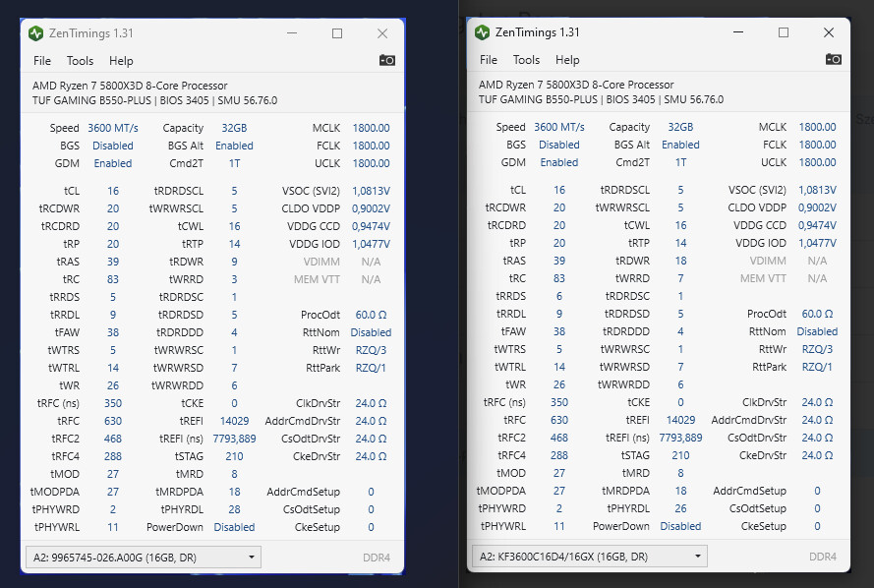This screenshot has width=874, height=588.
Task: Click DDR4 label in right window
Action: 823,557
